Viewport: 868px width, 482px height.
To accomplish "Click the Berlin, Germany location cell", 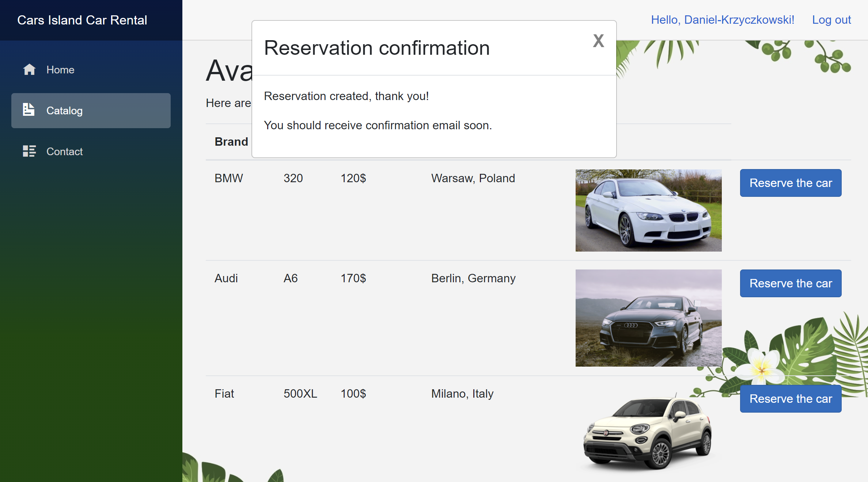I will (473, 278).
